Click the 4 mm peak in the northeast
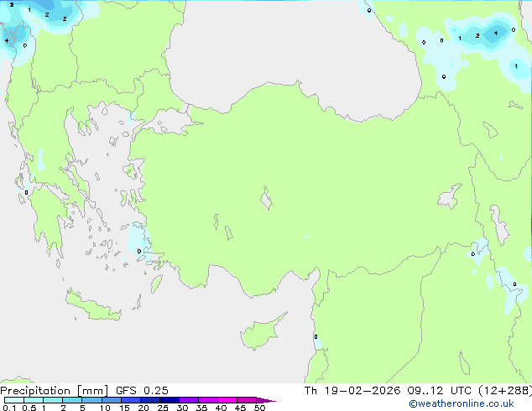 click(x=496, y=33)
